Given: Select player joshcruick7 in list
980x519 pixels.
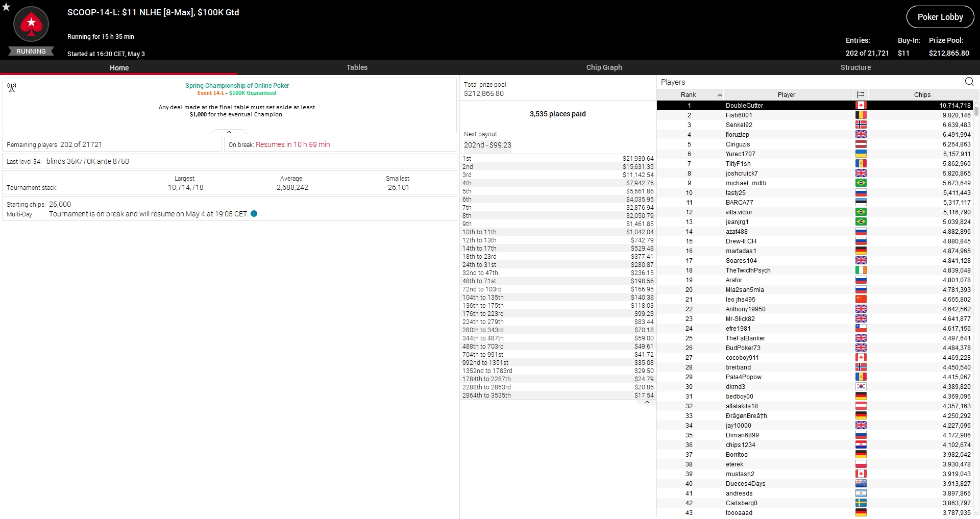Looking at the screenshot, I should click(815, 173).
